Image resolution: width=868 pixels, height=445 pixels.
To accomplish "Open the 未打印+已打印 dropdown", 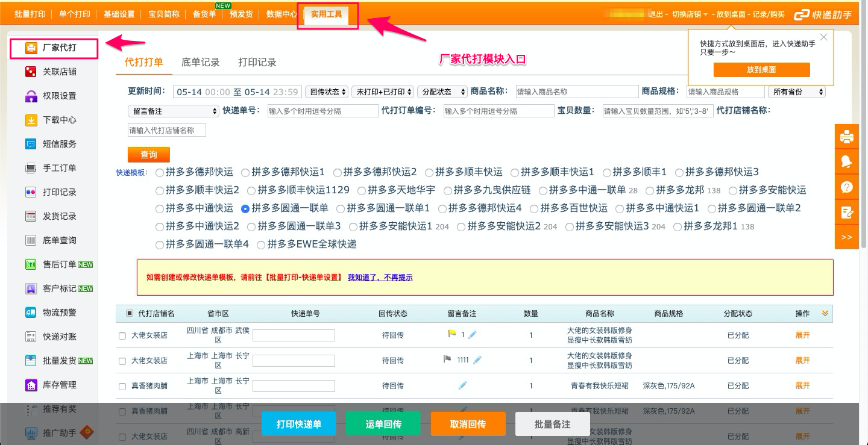I will point(383,92).
